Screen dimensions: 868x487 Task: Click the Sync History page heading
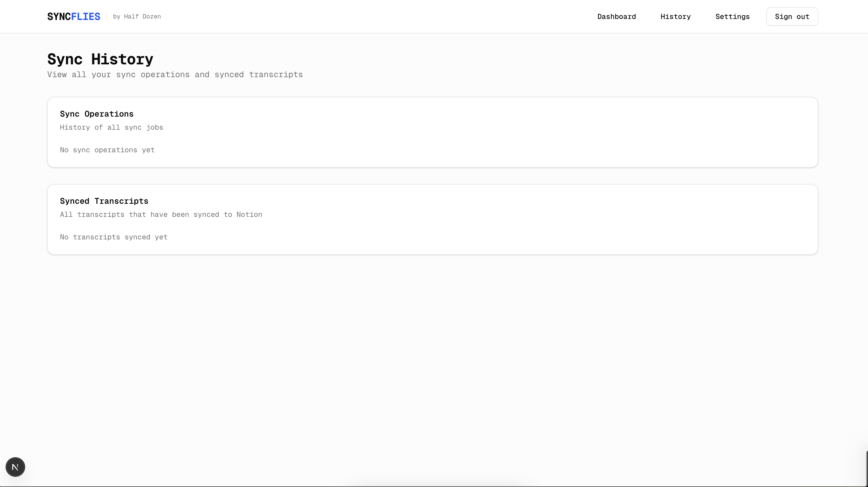tap(100, 59)
